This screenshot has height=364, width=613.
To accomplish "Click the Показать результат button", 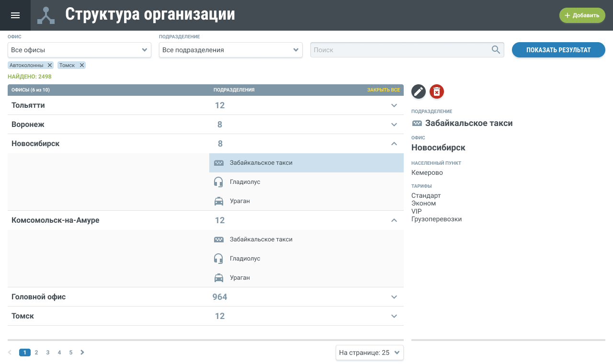I will tap(558, 50).
